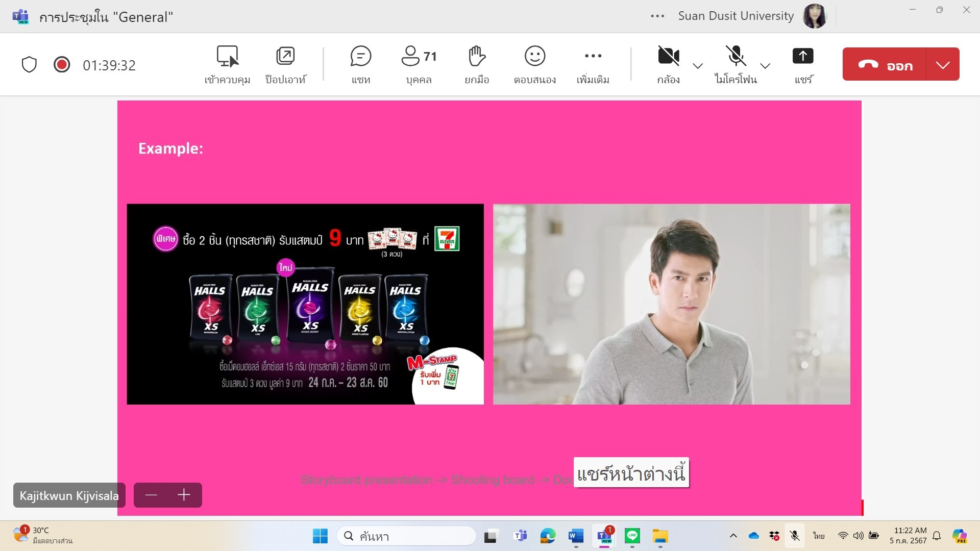This screenshot has width=980, height=551.
Task: Click the battery status tray icon
Action: (x=874, y=536)
